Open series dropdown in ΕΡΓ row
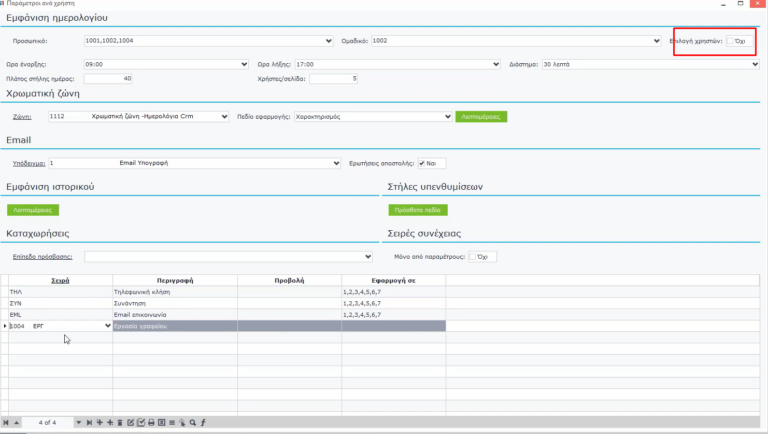768x434 pixels. [108, 326]
